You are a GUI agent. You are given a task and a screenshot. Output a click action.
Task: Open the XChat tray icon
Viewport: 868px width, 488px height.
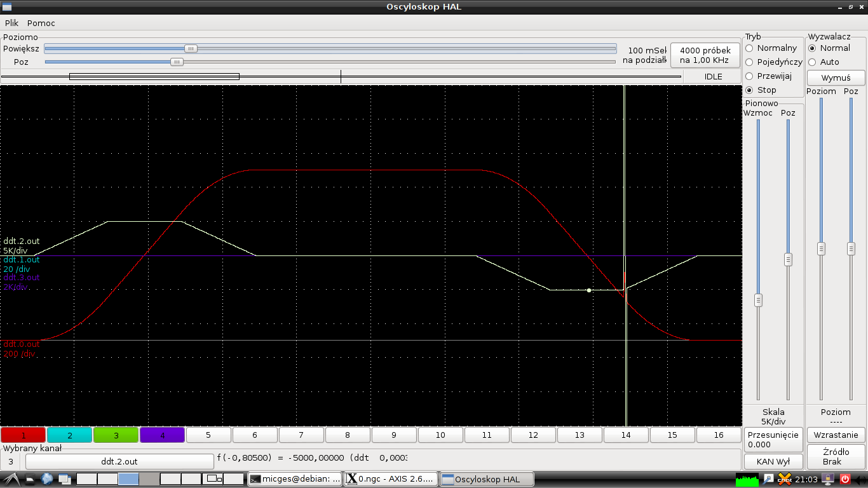tap(785, 479)
